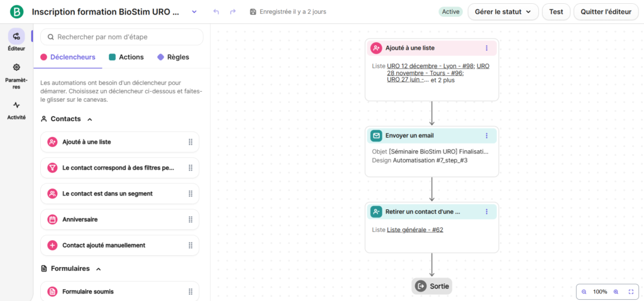Switch to the Règles tab
Screen dimensions: 644x301
point(173,57)
